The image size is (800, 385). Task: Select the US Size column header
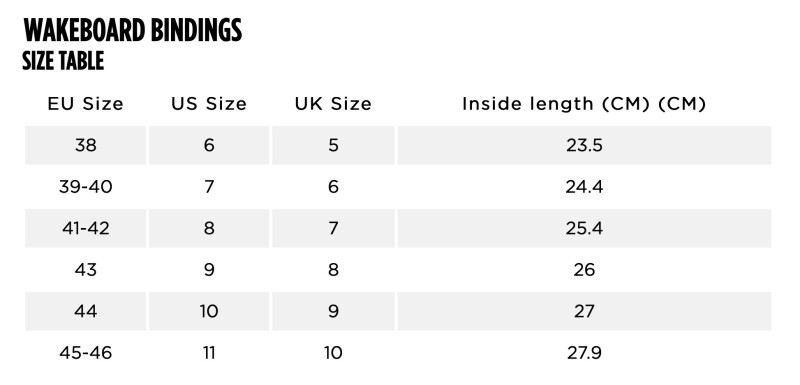pos(209,104)
